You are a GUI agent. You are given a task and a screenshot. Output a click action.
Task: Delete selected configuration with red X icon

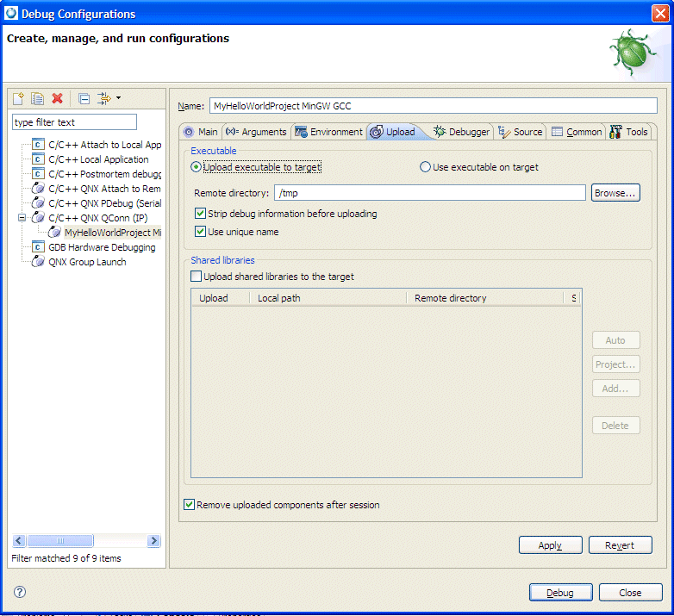(58, 99)
